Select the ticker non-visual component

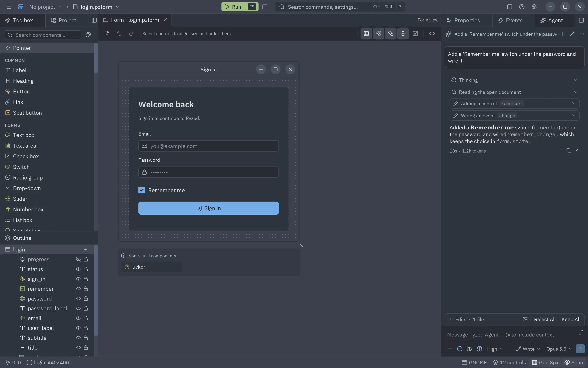point(151,267)
